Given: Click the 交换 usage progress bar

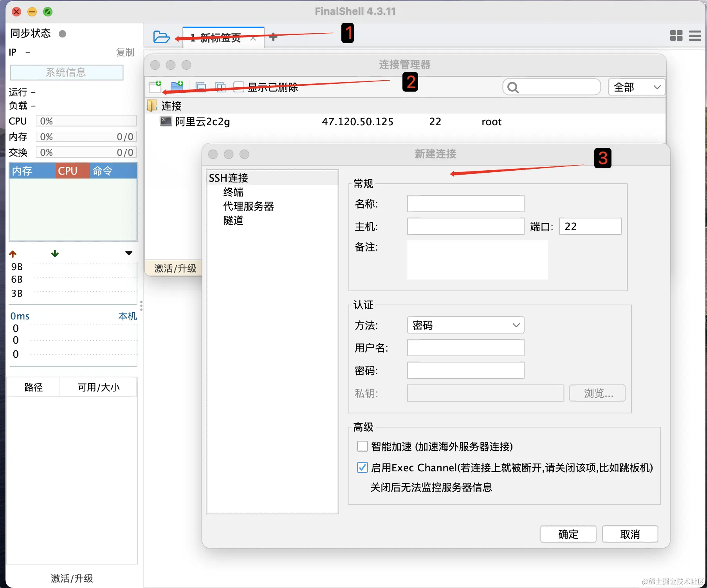Looking at the screenshot, I should [86, 152].
